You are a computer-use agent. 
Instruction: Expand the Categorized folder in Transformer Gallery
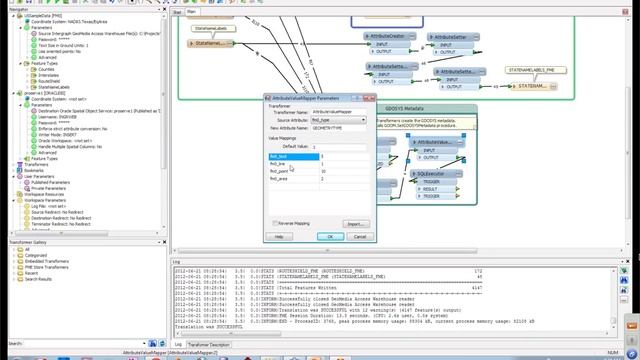[x=13, y=256]
